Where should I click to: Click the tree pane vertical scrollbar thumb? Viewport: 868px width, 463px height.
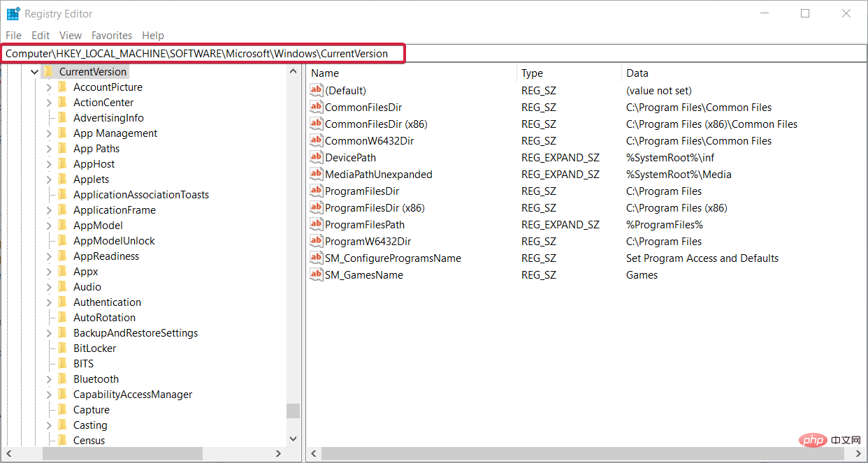293,411
